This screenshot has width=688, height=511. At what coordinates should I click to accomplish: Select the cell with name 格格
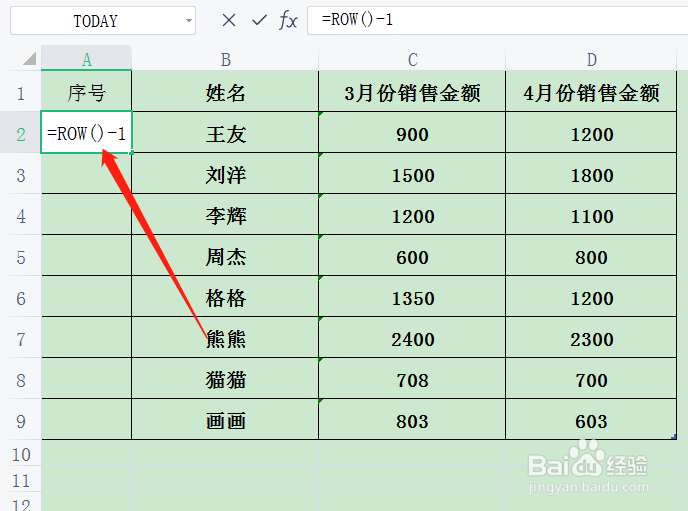click(x=225, y=298)
